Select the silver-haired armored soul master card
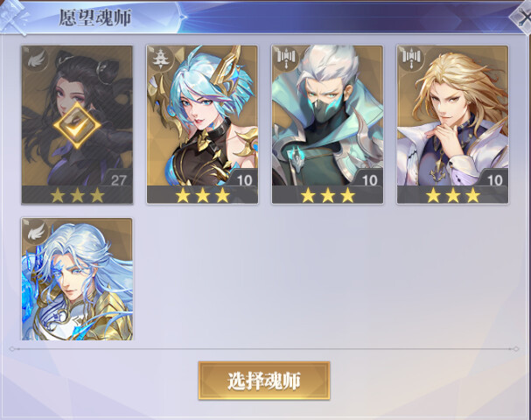This screenshot has width=531, height=420. 77,279
